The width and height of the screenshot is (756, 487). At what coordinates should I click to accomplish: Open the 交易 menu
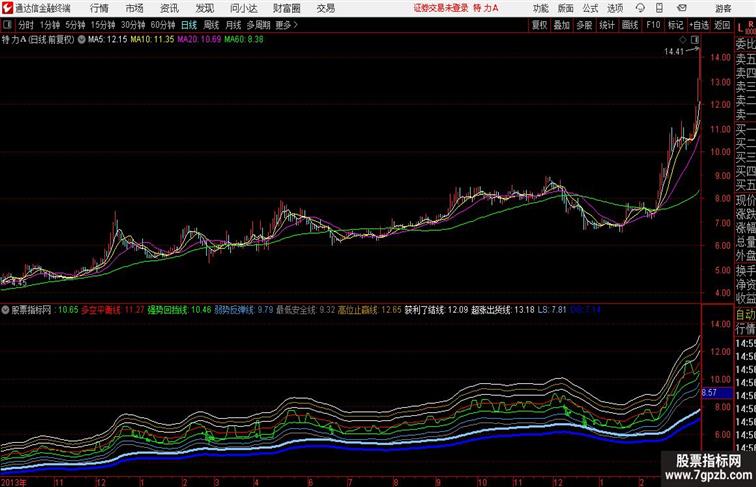click(x=325, y=8)
